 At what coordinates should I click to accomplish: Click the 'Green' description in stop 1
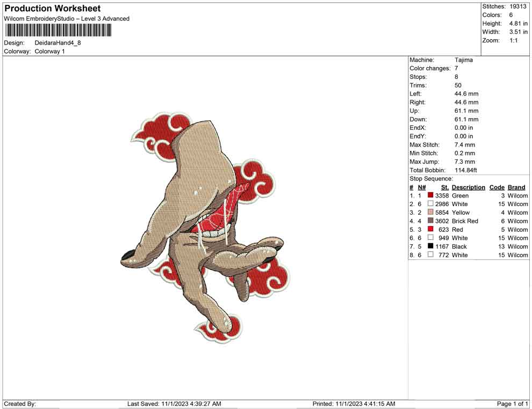coord(460,195)
